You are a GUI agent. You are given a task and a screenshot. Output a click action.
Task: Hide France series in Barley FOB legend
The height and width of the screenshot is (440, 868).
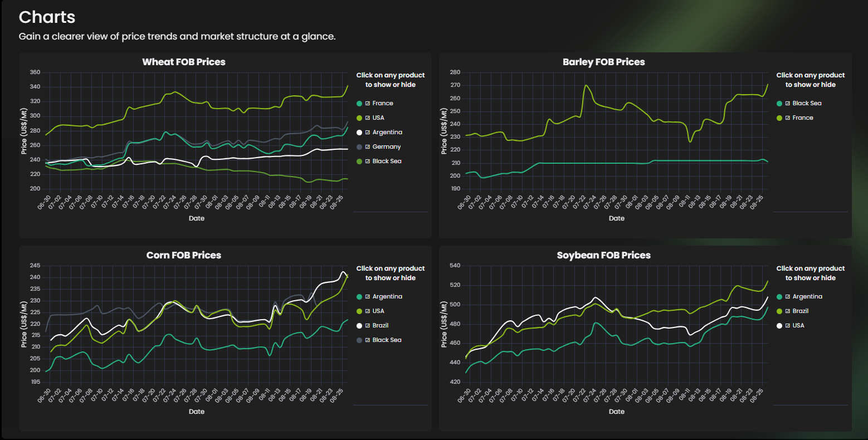(x=788, y=118)
